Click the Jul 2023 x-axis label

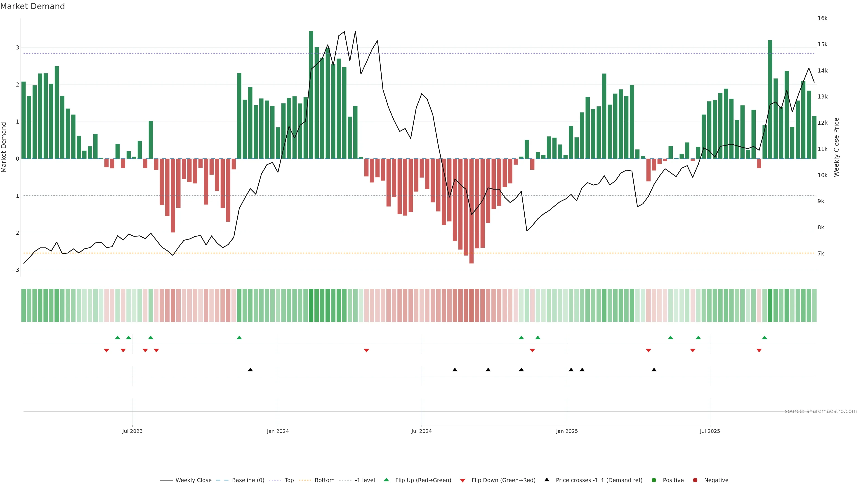pyautogui.click(x=132, y=431)
